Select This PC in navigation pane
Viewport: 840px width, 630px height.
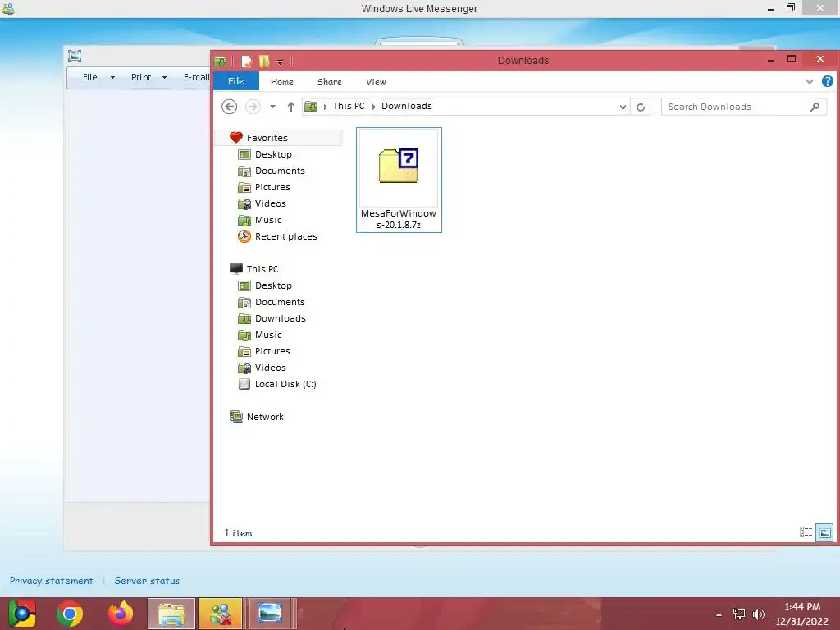point(262,269)
